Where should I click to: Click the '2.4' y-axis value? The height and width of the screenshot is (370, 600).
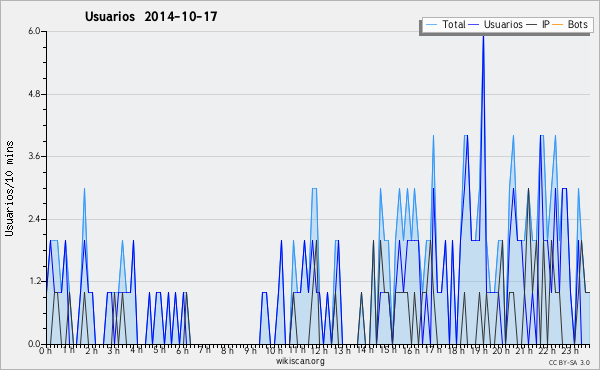tap(34, 219)
